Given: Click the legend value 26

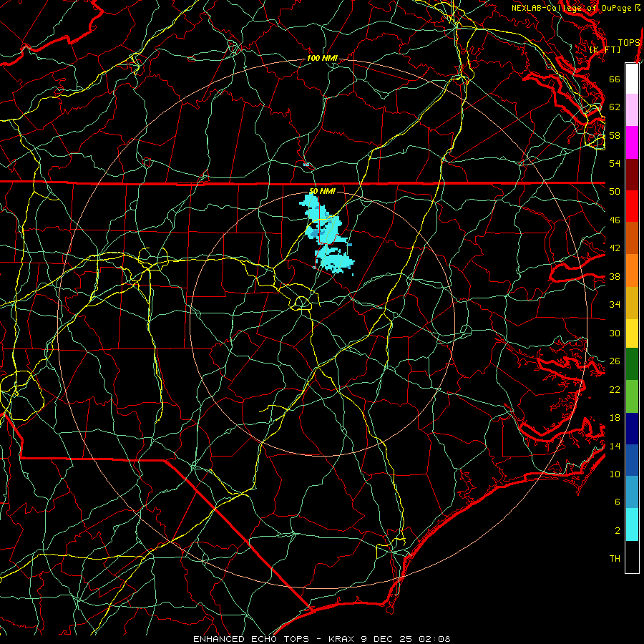Looking at the screenshot, I should (615, 361).
